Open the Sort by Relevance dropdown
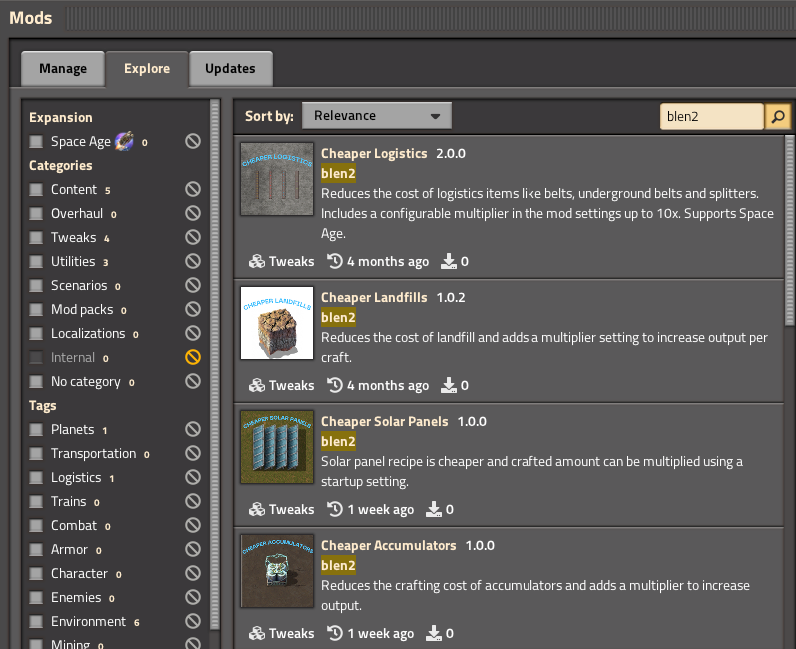796x649 pixels. (376, 116)
